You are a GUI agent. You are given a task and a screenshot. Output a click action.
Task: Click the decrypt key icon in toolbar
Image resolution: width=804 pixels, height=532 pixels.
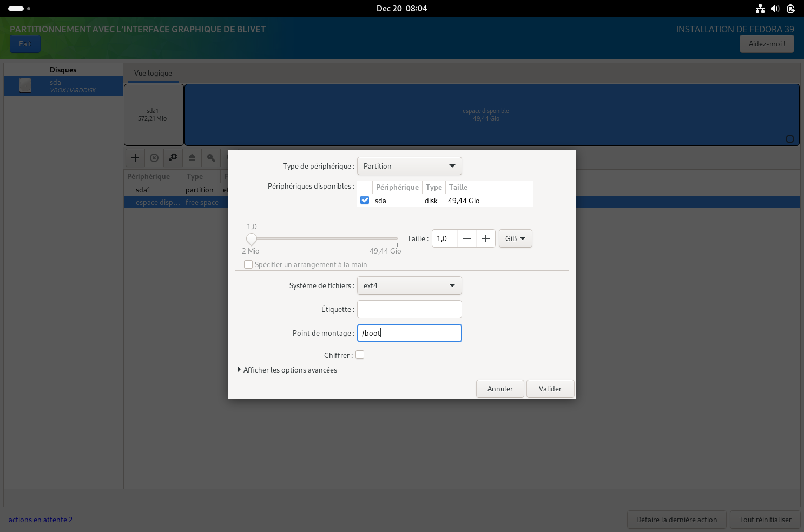211,158
